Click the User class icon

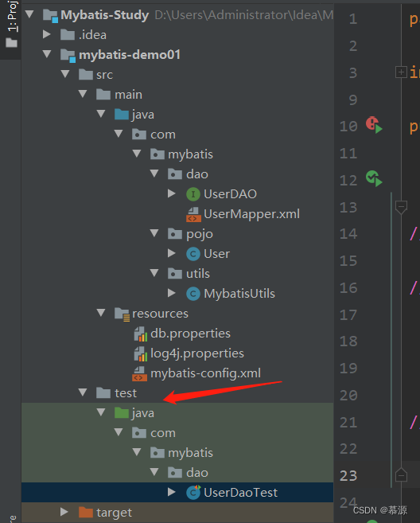coord(193,254)
